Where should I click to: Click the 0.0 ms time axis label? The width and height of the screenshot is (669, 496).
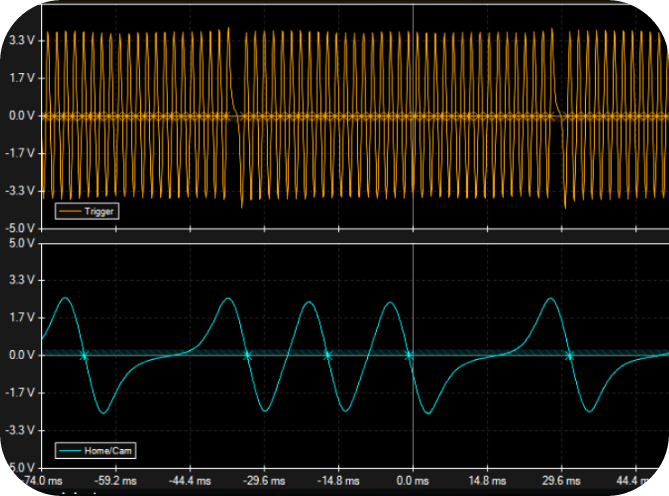(x=413, y=481)
